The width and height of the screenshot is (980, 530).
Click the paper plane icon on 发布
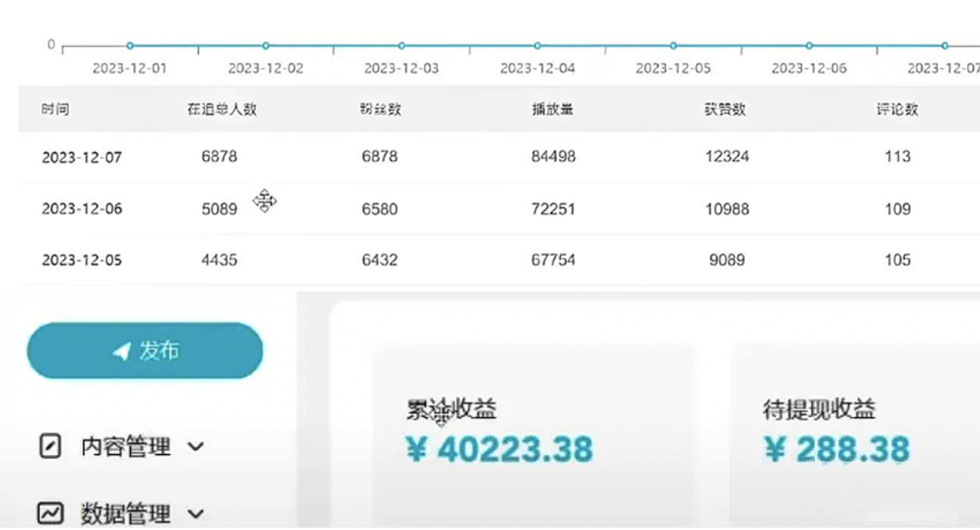[x=122, y=352]
